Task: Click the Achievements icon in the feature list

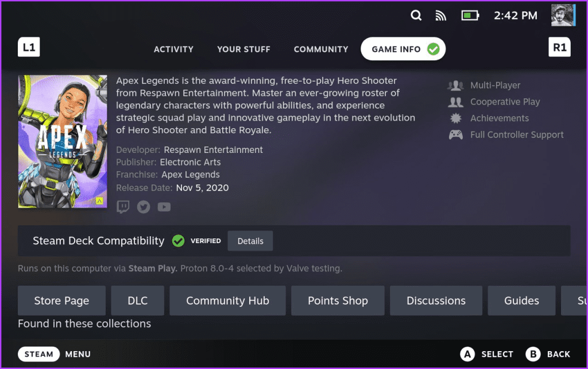Action: pos(455,118)
